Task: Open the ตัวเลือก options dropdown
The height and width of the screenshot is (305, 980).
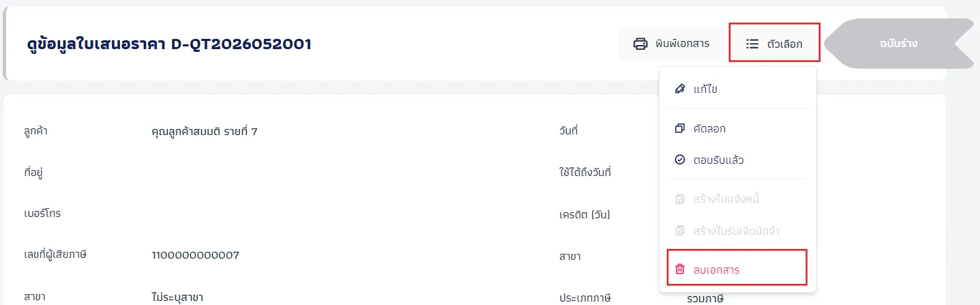Action: point(774,44)
